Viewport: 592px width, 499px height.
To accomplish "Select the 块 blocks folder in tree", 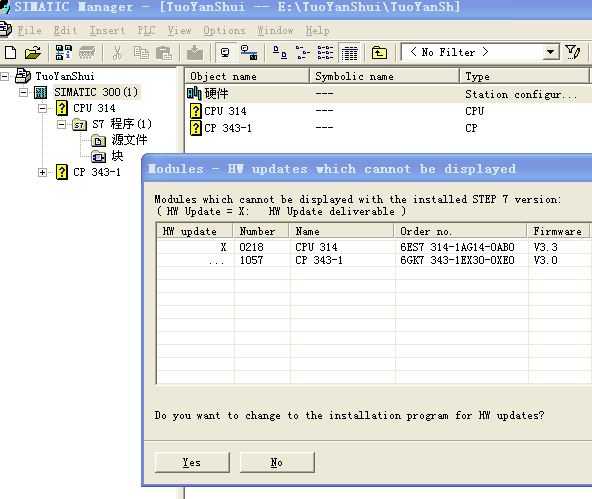I will click(x=117, y=156).
